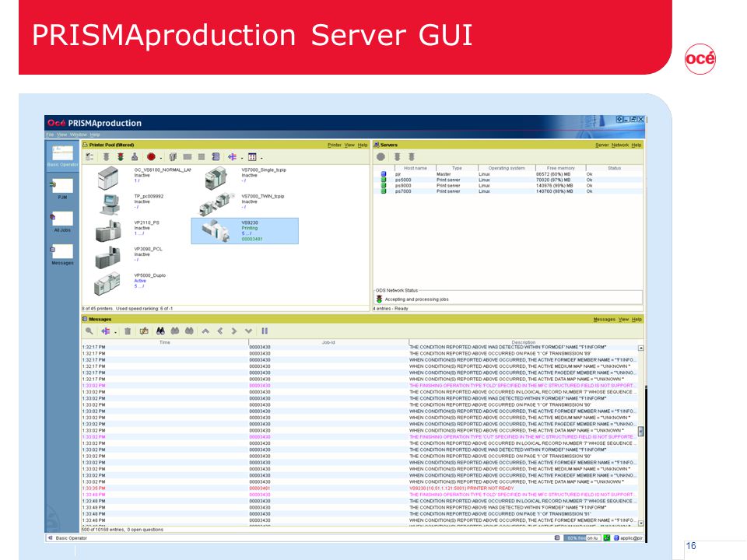This screenshot has width=747, height=560.
Task: Open the Printer Pool filter dropdown arrow
Action: (241, 158)
